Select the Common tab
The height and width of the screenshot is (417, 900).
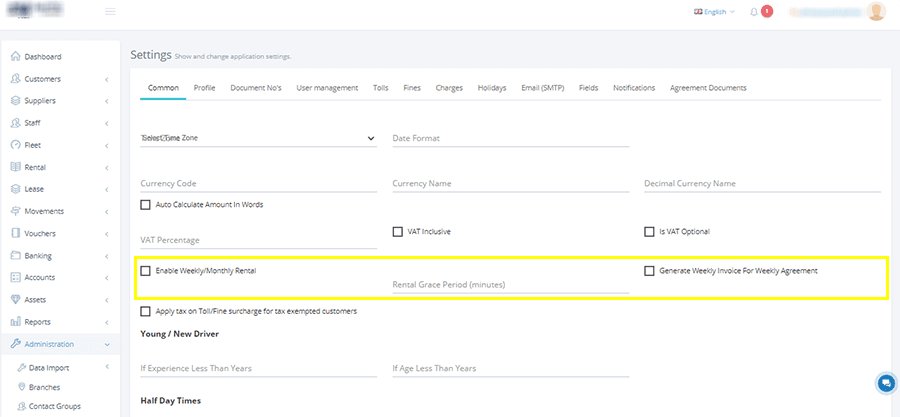coord(163,88)
